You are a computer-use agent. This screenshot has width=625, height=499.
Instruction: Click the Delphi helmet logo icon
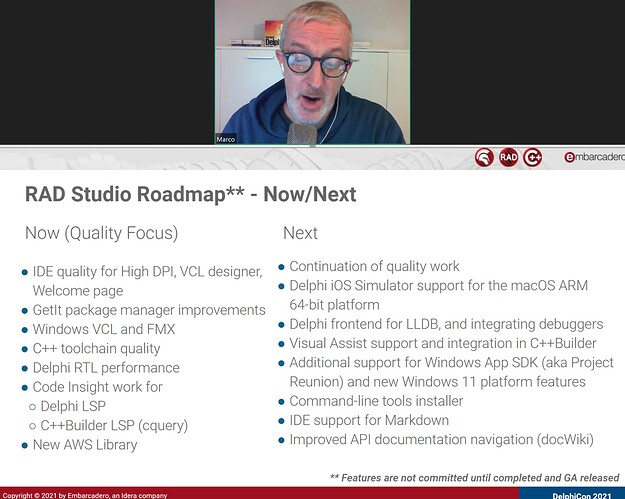coord(484,157)
